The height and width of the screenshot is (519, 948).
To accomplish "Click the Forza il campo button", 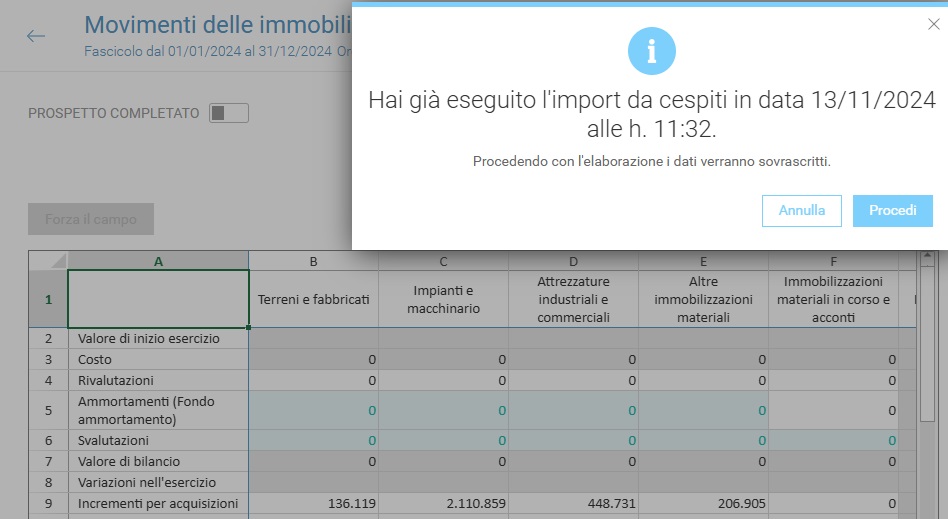I will point(91,219).
